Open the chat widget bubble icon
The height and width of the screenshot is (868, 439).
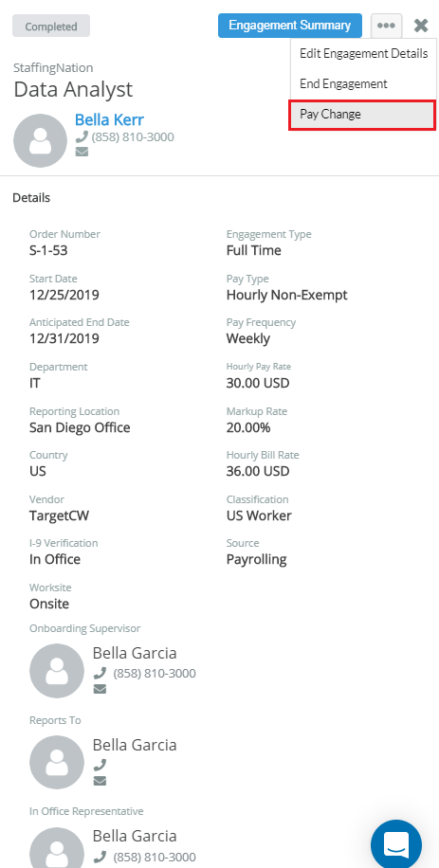395,844
